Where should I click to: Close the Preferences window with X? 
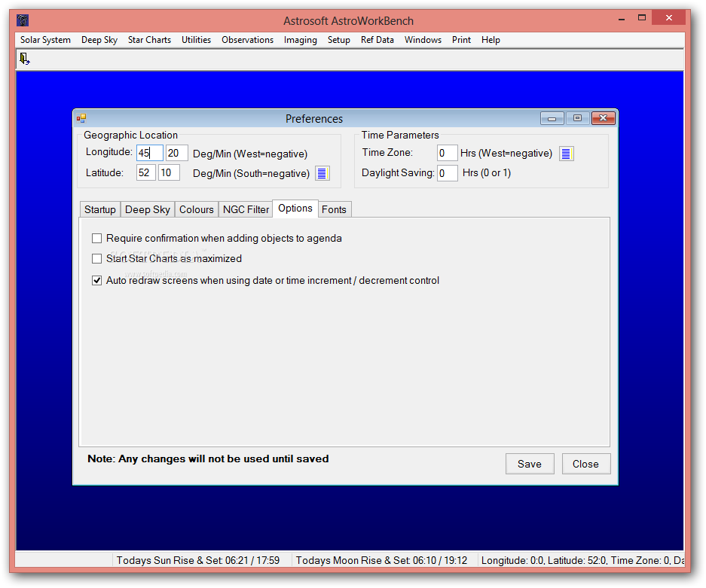point(604,118)
